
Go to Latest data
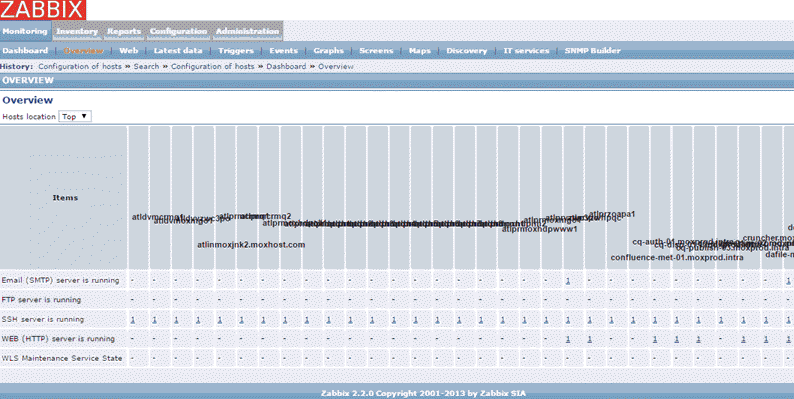point(178,51)
